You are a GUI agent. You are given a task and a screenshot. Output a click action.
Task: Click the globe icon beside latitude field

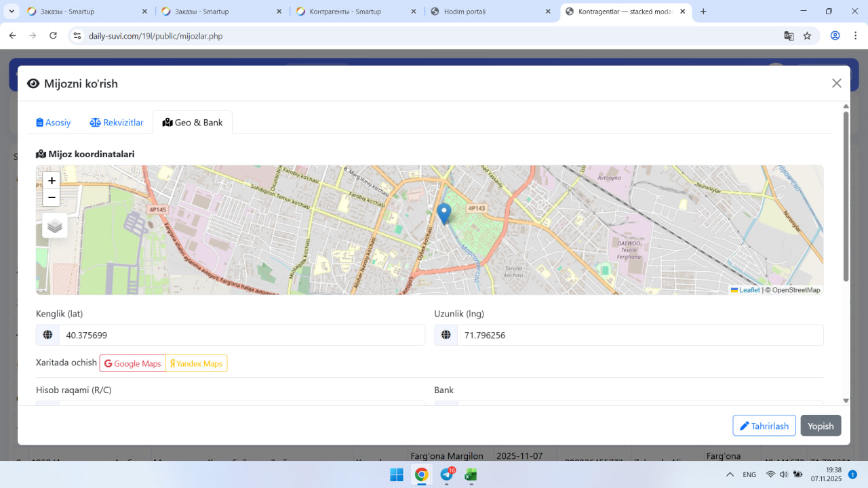click(47, 335)
